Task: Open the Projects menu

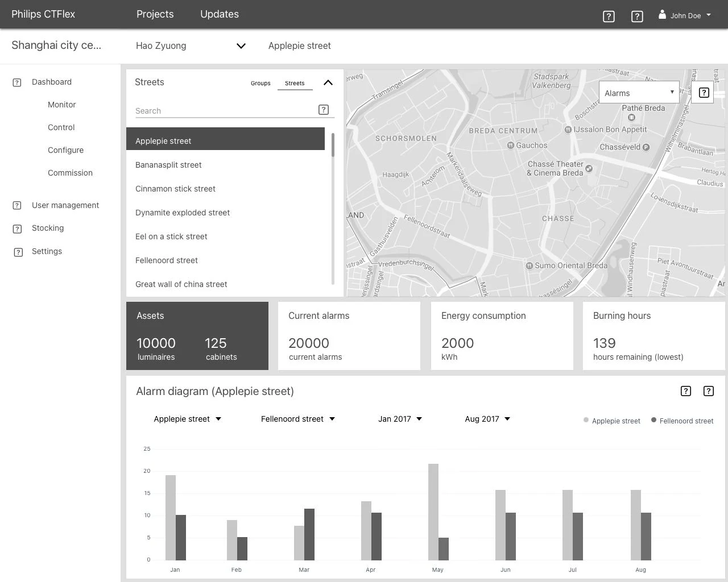Action: [x=155, y=14]
